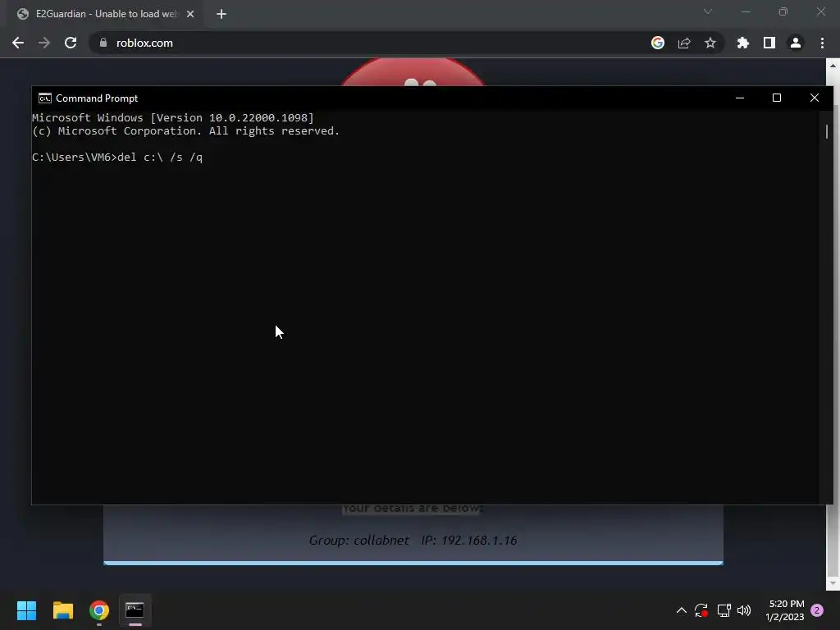Close the E2Guardian tab
Image resolution: width=840 pixels, height=630 pixels.
[x=190, y=14]
